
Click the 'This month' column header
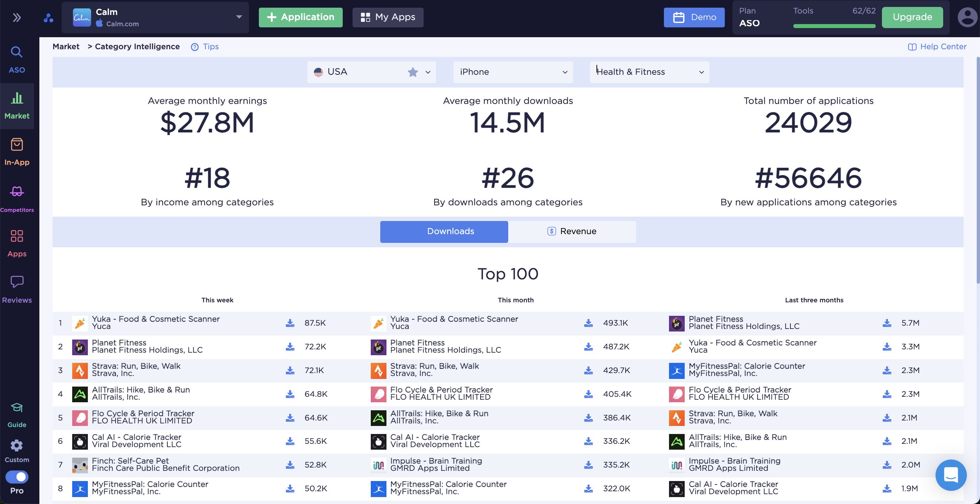click(x=516, y=300)
